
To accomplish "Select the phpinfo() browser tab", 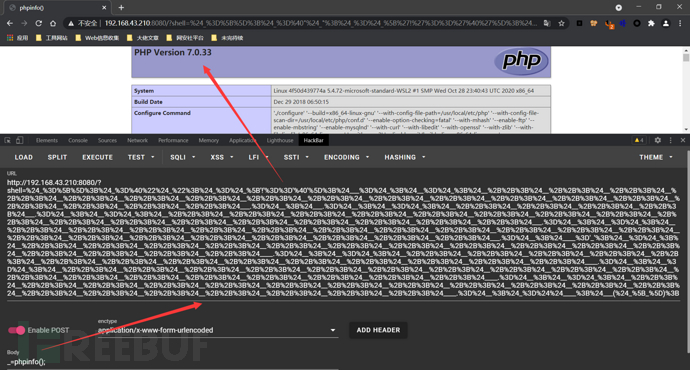I will (x=57, y=8).
